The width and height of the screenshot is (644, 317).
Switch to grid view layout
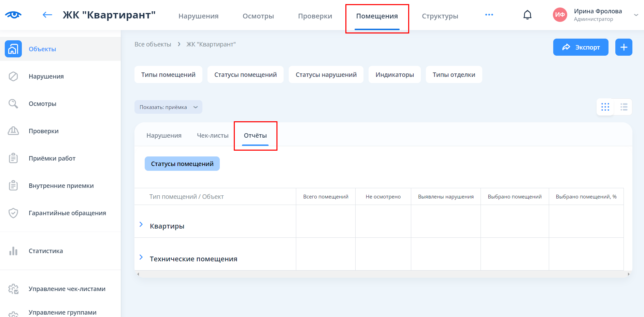tap(605, 107)
